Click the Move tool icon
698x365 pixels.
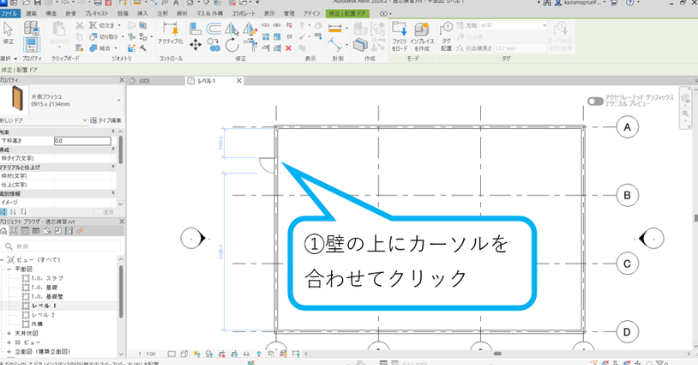click(x=195, y=45)
